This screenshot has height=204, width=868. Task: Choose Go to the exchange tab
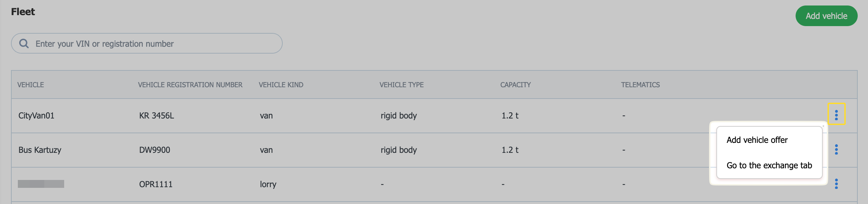[769, 166]
